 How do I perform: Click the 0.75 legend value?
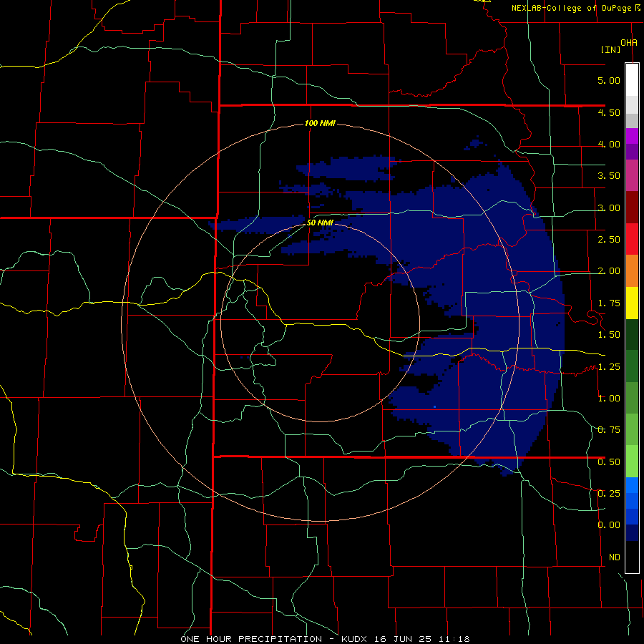point(609,430)
